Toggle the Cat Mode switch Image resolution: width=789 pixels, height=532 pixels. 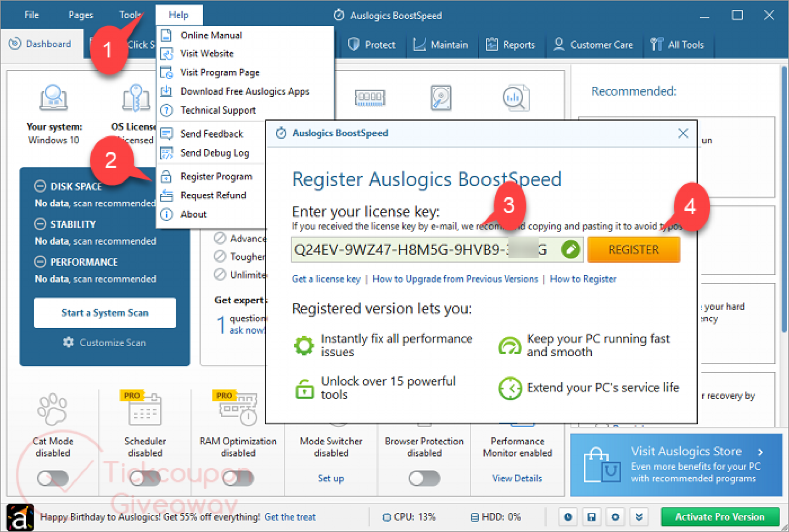click(53, 478)
